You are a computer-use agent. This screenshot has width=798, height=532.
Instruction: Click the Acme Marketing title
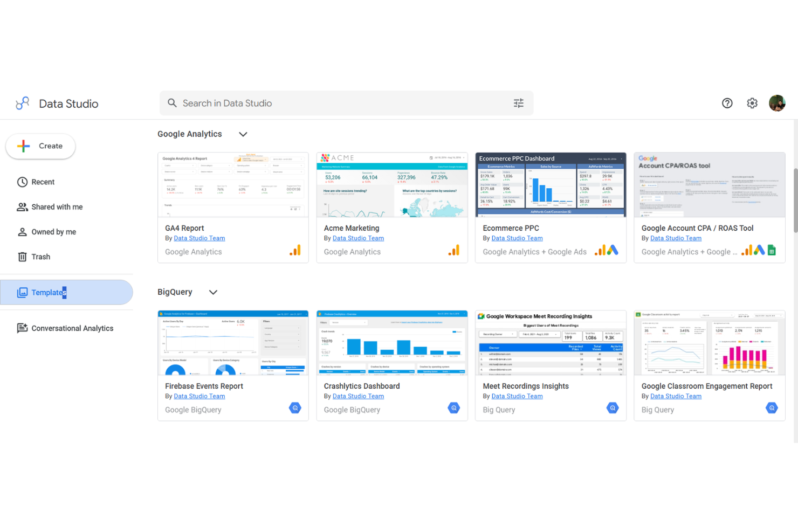(352, 229)
